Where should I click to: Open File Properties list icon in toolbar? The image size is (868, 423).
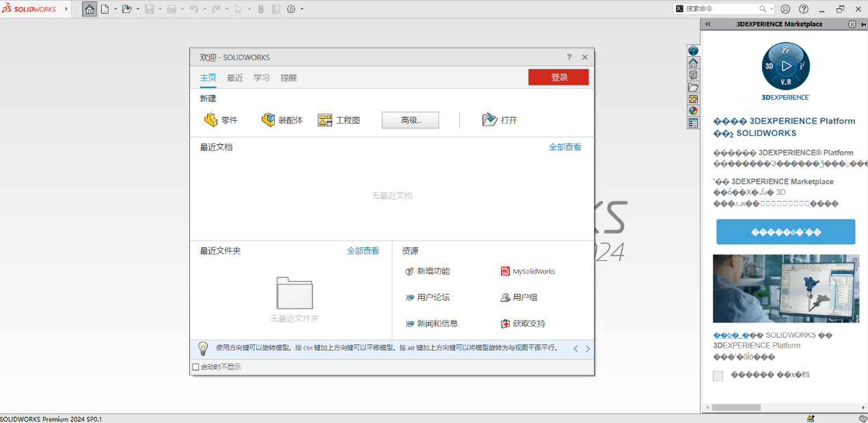click(276, 9)
